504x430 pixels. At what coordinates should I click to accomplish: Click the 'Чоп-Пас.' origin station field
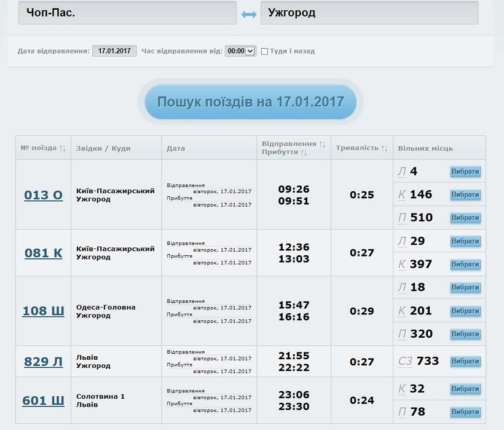pyautogui.click(x=127, y=13)
